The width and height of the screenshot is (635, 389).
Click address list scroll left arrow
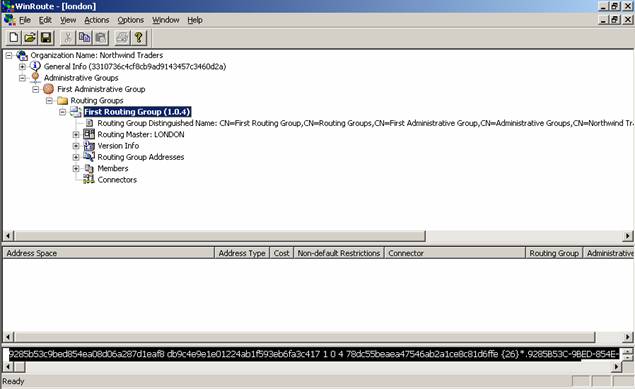point(8,337)
